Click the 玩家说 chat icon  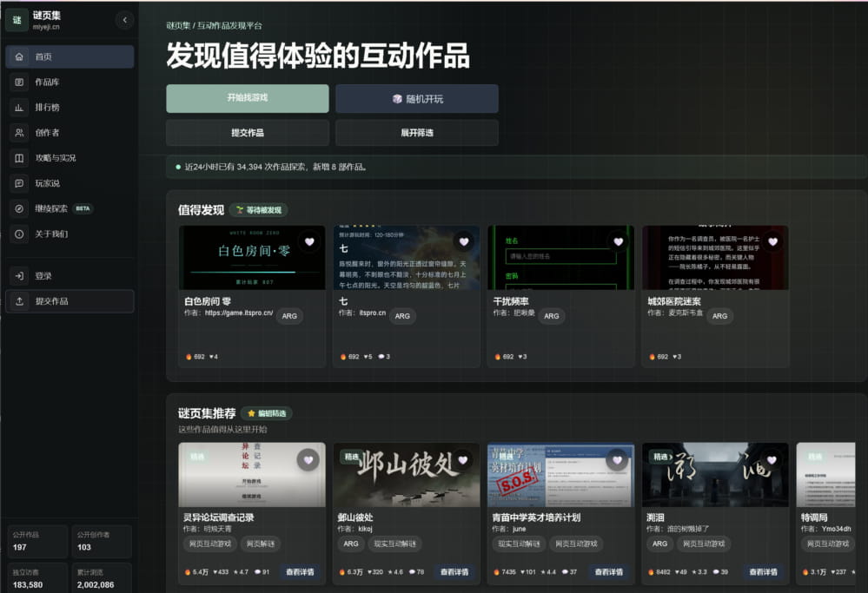click(x=19, y=183)
